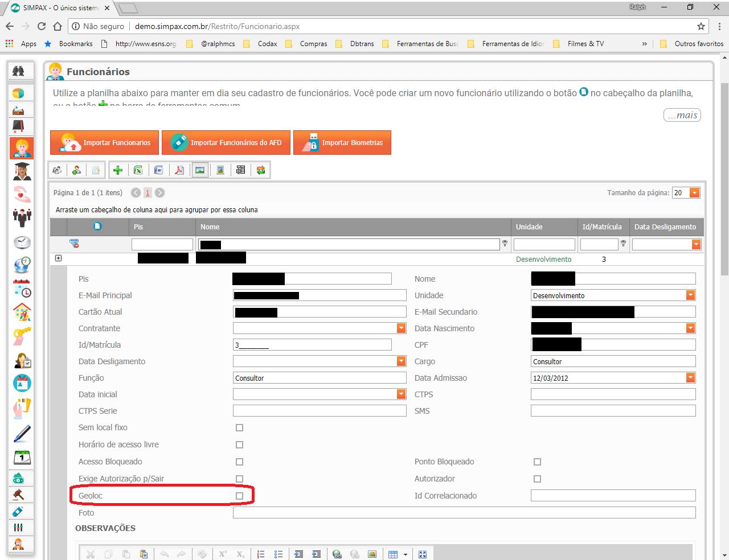
Task: Enable the Ponto Bloqueado checkbox
Action: click(537, 462)
